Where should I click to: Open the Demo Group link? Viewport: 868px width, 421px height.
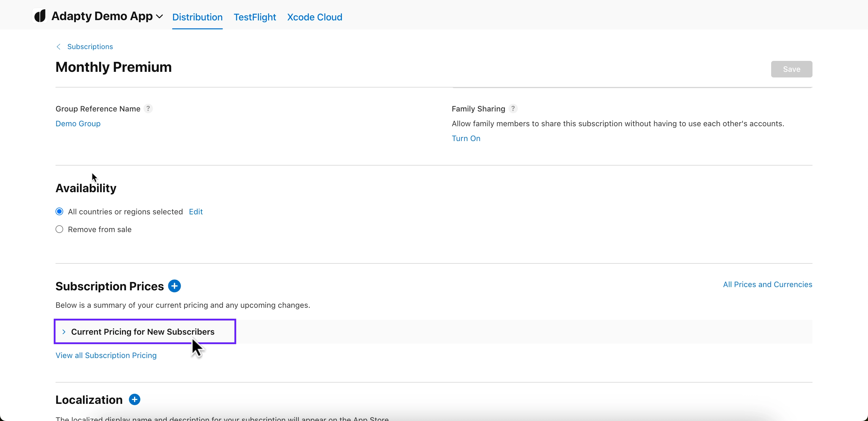(78, 124)
